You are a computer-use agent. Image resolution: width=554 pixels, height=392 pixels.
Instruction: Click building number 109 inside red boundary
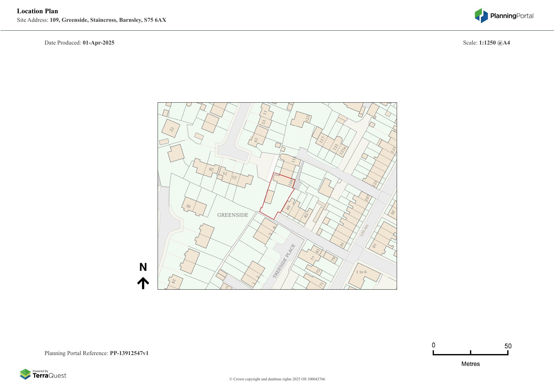point(291,183)
